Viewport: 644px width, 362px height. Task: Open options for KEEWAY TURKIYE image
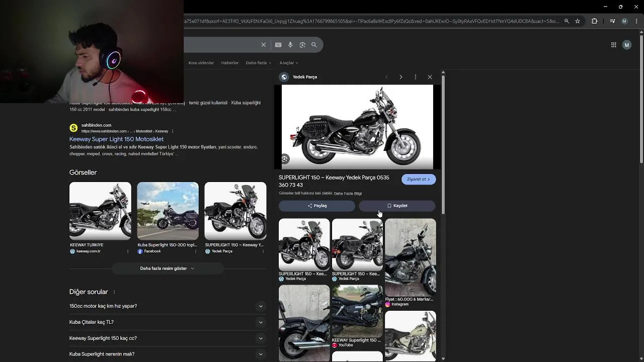point(128,251)
